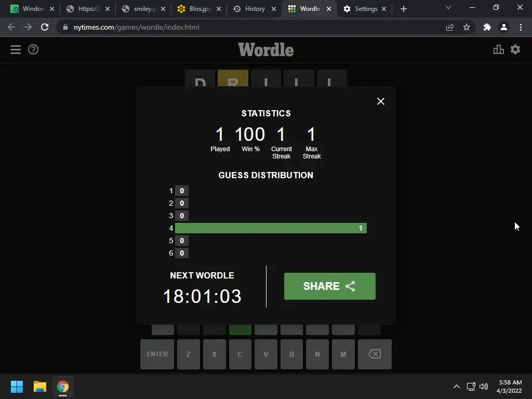Screen dimensions: 532x399
Task: Reload the page
Action: [45, 27]
